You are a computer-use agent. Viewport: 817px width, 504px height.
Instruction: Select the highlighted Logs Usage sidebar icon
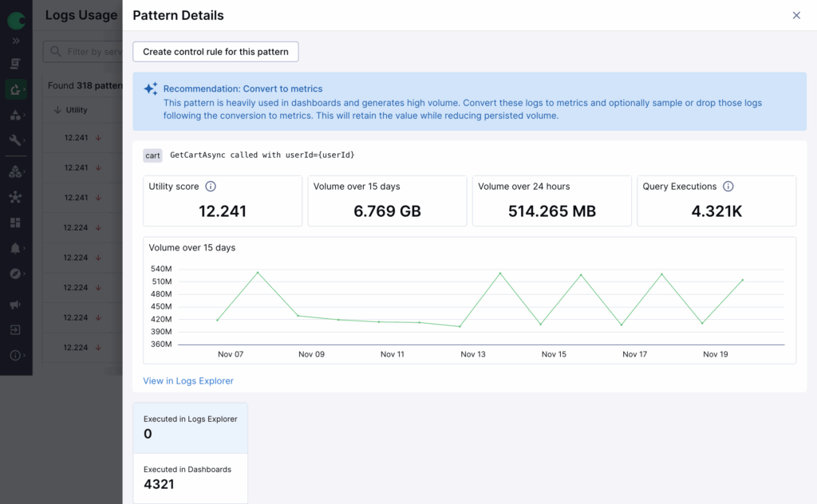point(16,89)
